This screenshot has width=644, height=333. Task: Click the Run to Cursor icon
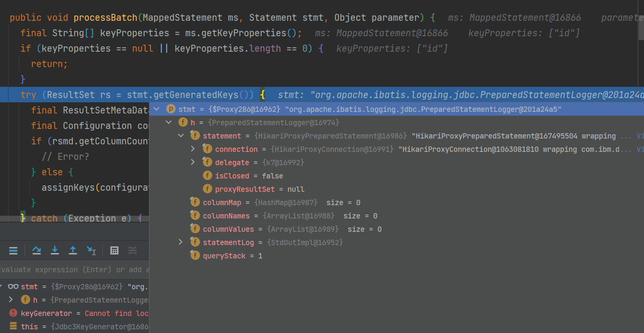92,250
